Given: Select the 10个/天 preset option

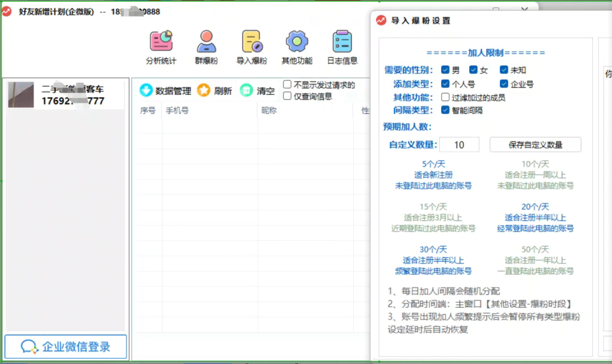Looking at the screenshot, I should point(535,175).
